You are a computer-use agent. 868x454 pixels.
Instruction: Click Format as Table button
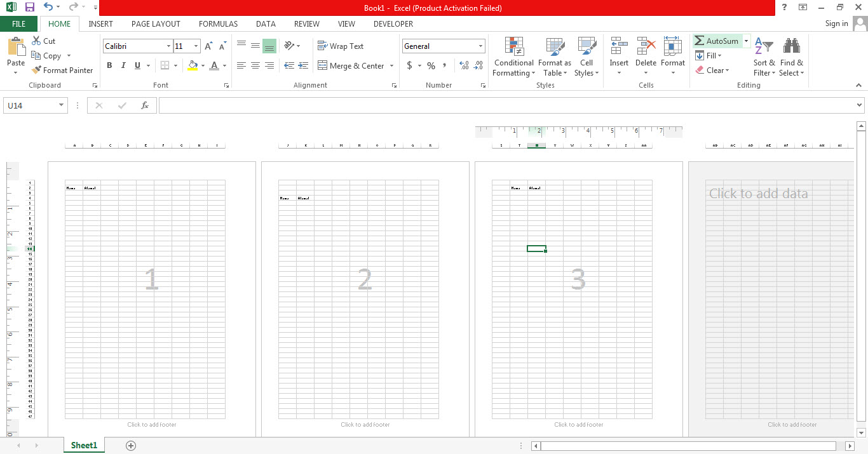[555, 57]
